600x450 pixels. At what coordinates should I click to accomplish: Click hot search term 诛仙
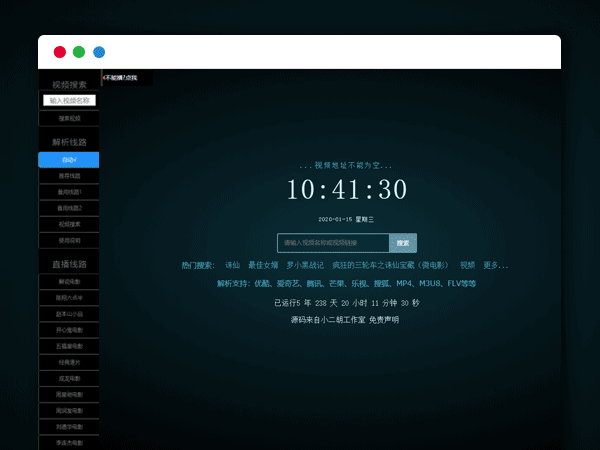pos(232,266)
